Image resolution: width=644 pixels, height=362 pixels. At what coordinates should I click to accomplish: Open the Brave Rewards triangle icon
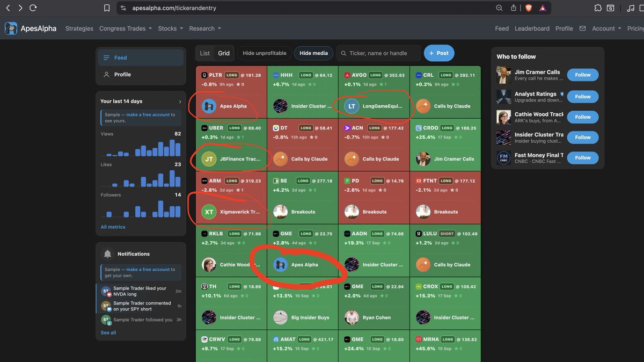(x=543, y=8)
